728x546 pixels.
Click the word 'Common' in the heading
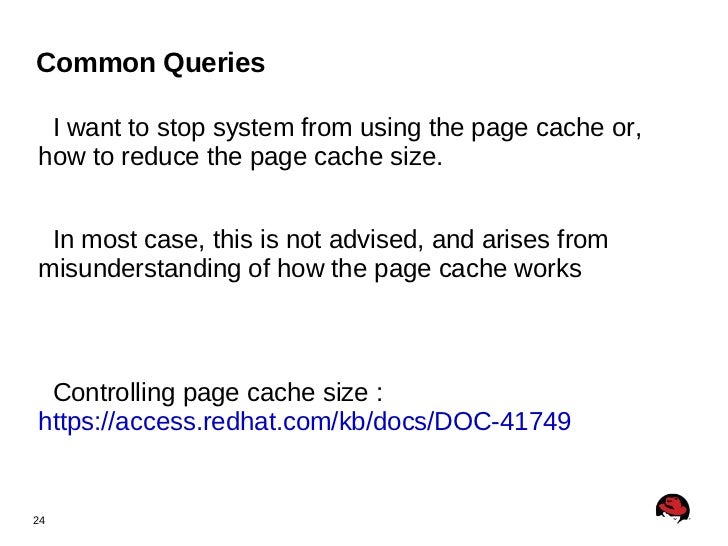96,62
